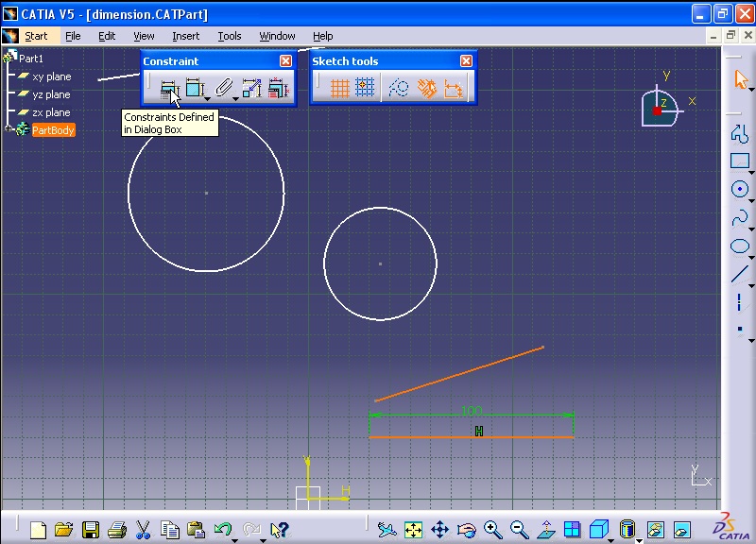756x544 pixels.
Task: Select the Constraint dimension tool icon
Action: (x=195, y=88)
